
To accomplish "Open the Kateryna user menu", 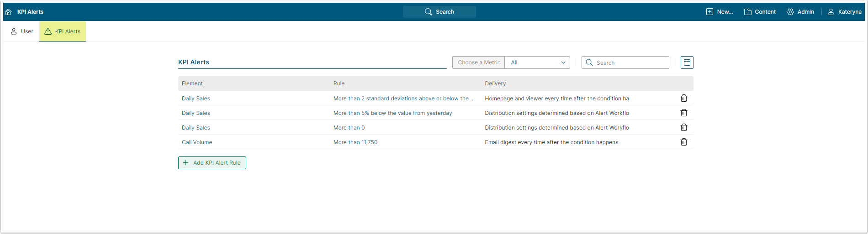I will tap(845, 12).
